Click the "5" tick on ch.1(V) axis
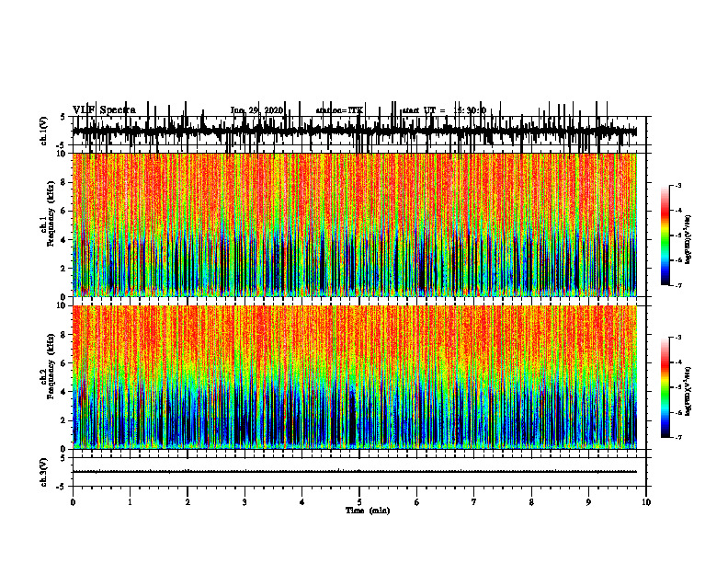This screenshot has height=563, width=728. point(63,117)
